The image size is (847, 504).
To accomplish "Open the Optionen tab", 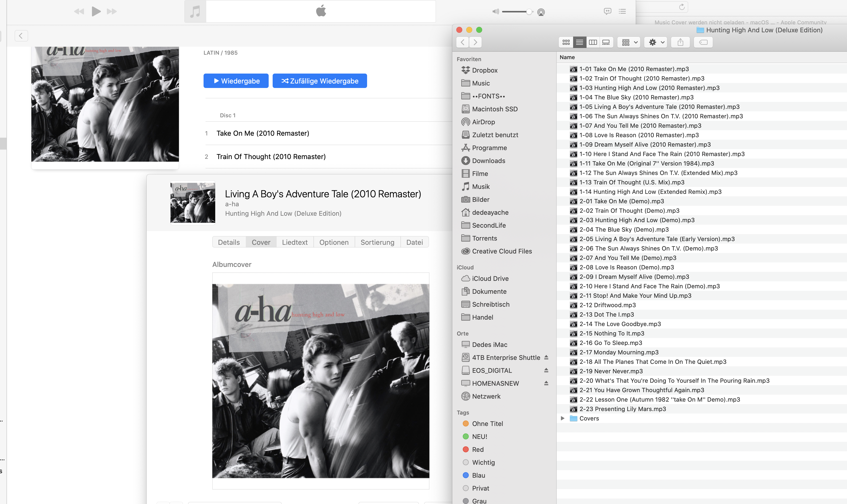I will (x=334, y=242).
